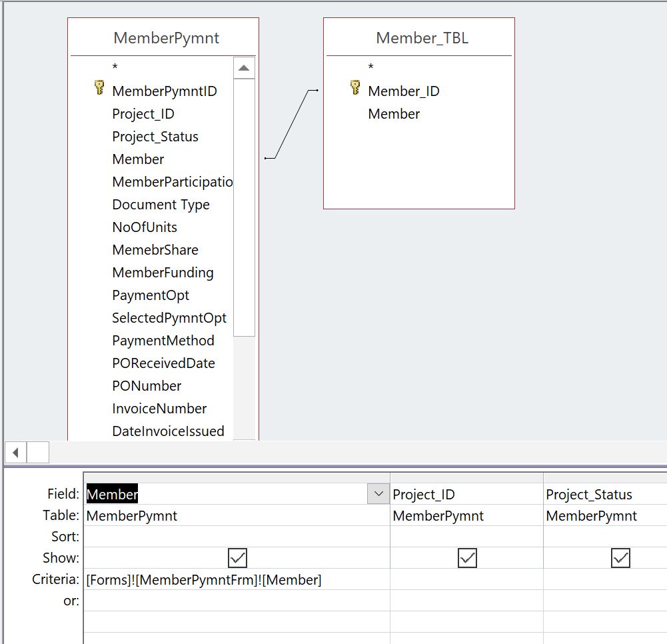Select MemberPymntID field in MemberPymnt
The width and height of the screenshot is (667, 644).
click(165, 91)
